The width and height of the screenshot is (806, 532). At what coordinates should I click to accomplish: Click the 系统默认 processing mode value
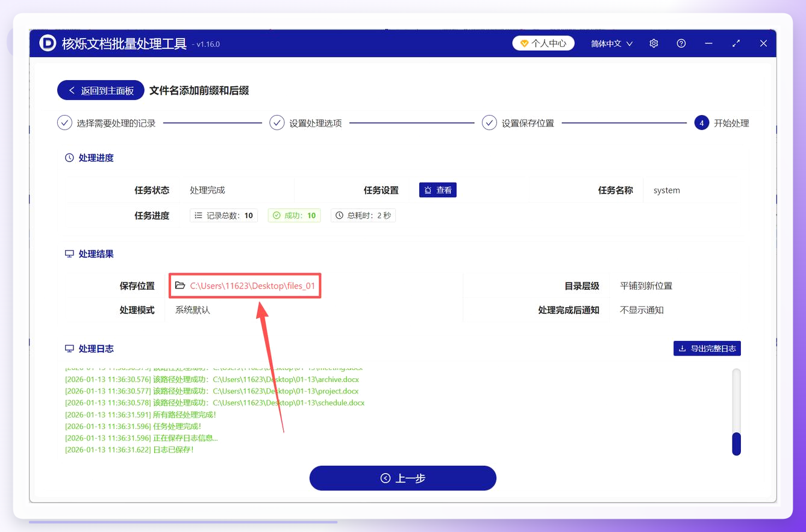[193, 310]
